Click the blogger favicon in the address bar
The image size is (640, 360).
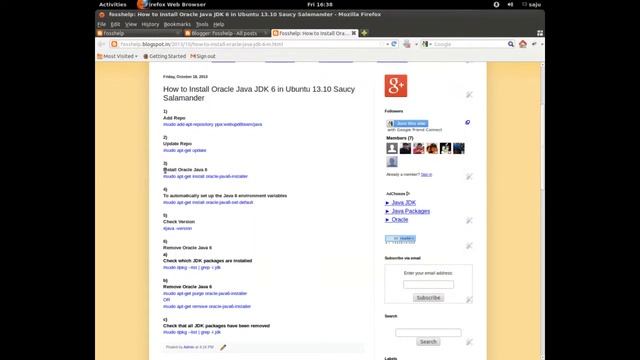[114, 44]
